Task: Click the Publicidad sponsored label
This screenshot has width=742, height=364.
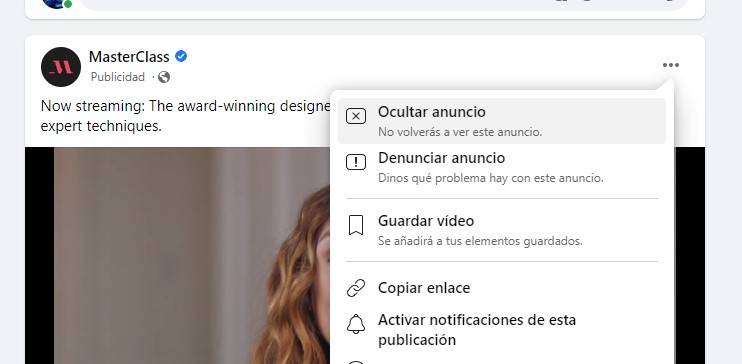Action: point(118,77)
